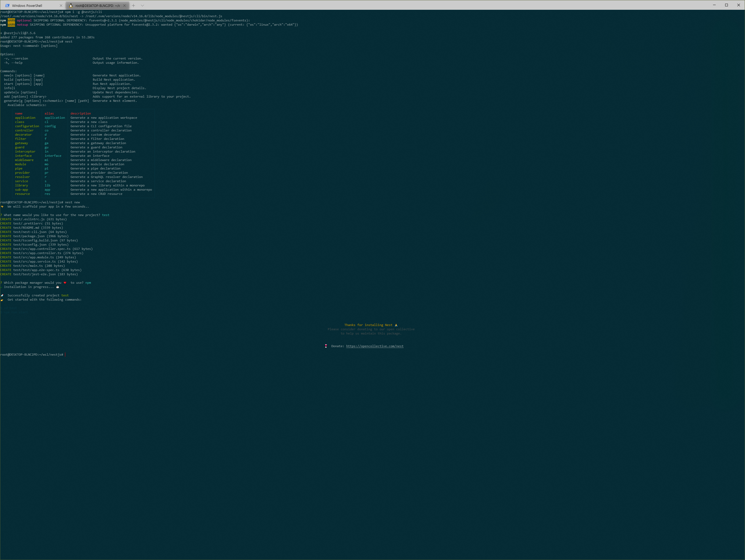Close the root@DESKTOP-BLNC2PD tab

click(x=125, y=5)
